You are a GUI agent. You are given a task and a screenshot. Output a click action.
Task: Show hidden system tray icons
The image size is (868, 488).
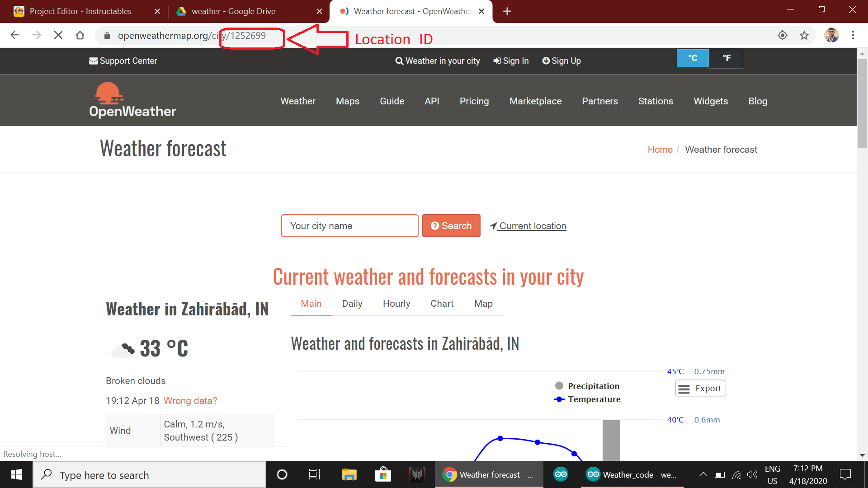coord(703,474)
